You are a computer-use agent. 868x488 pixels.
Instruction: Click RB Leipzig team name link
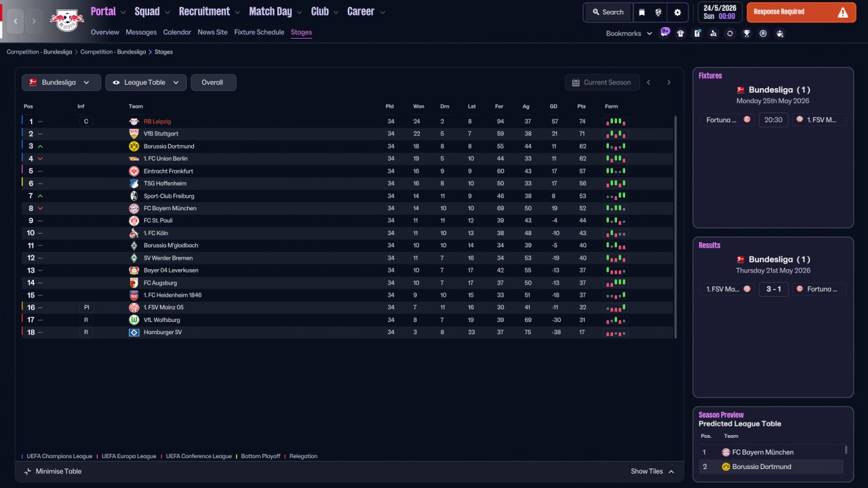click(157, 121)
